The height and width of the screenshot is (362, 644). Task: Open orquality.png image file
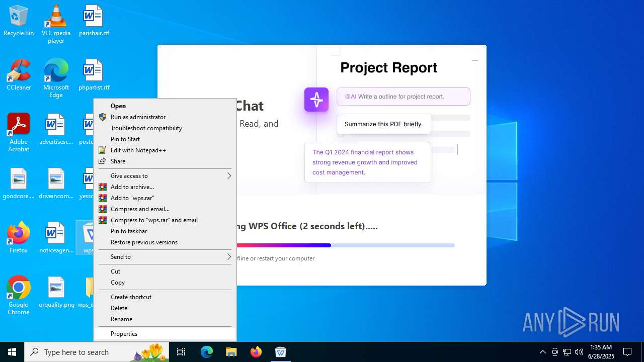56,293
